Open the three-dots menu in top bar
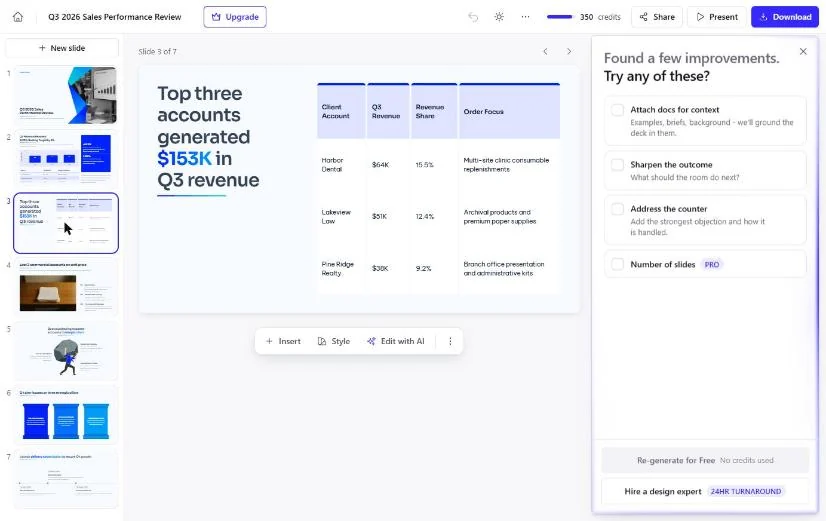 click(525, 17)
